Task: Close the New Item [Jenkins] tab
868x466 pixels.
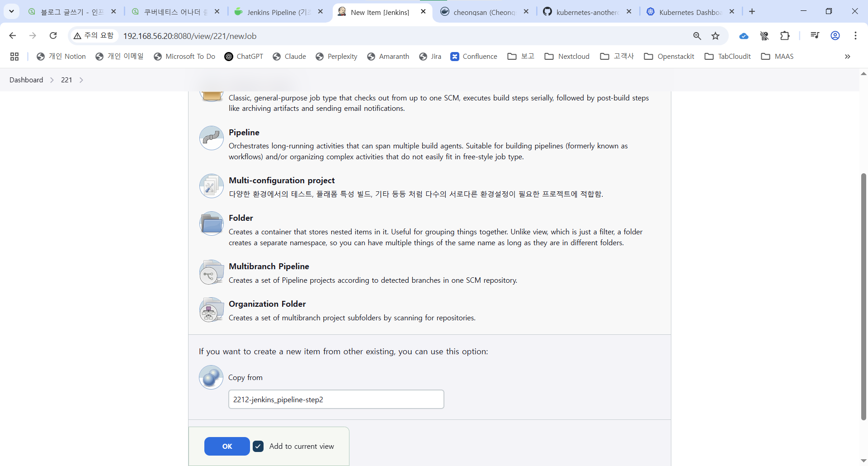Action: click(x=423, y=12)
